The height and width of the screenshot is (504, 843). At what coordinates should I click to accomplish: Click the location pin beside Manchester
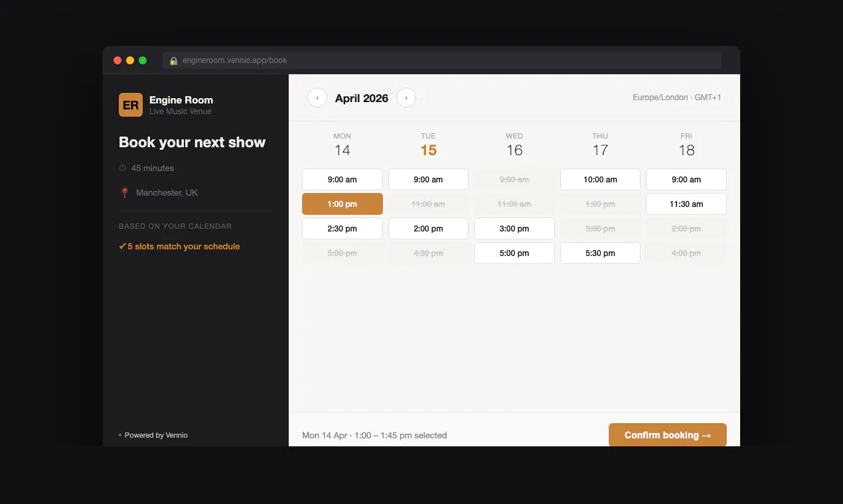point(124,193)
